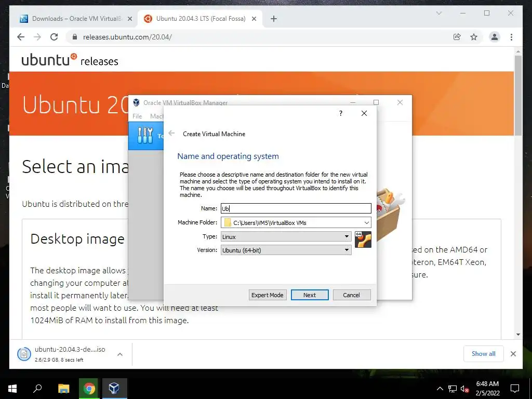
Task: Click the VirtualBox Manager title bar cube icon
Action: (137, 102)
